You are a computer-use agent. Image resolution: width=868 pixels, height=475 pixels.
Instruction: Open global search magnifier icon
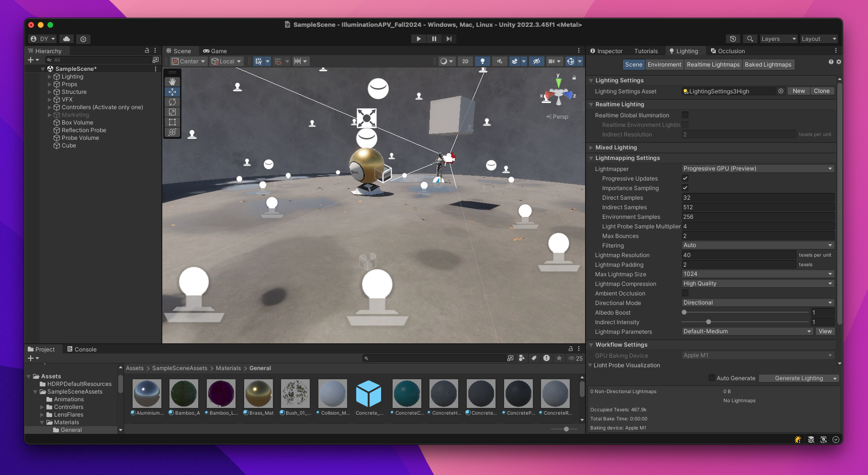(750, 39)
